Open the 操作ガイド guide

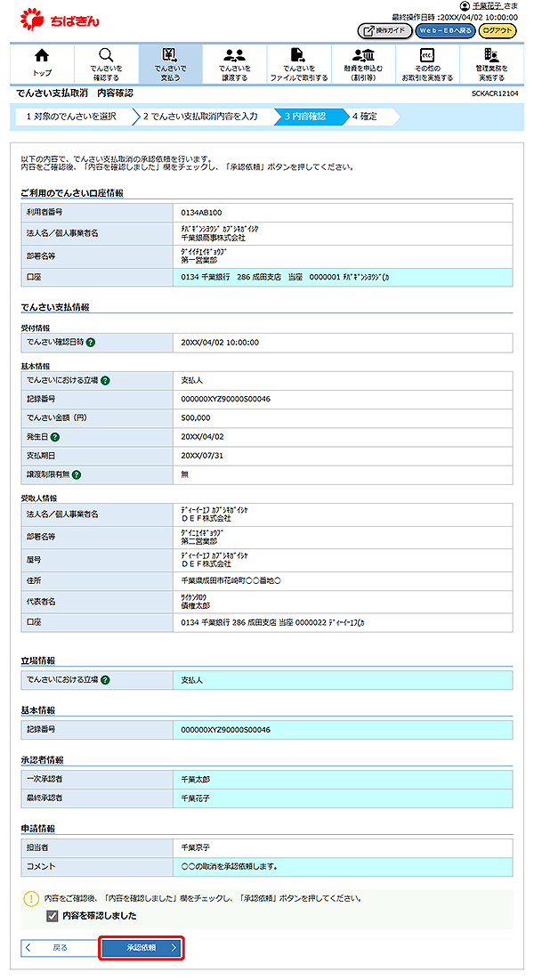(384, 31)
